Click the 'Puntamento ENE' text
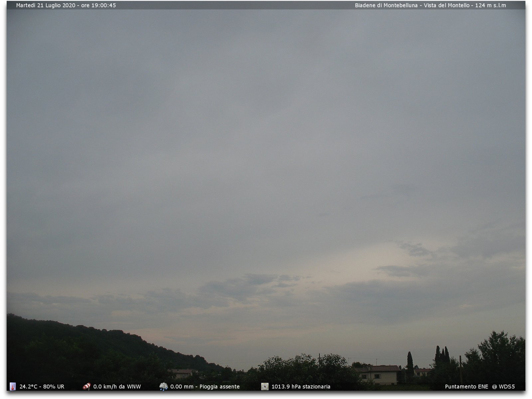Screen dimensions: 532x399 [x=466, y=387]
